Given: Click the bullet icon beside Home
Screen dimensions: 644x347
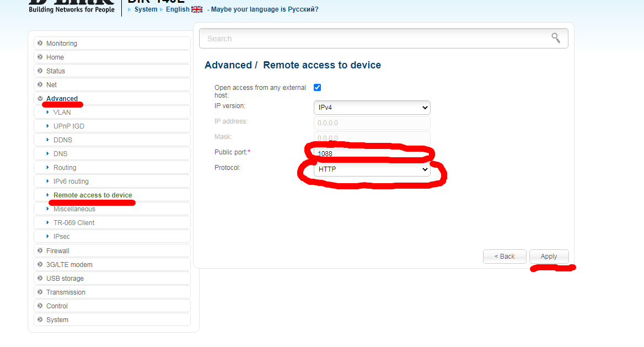Looking at the screenshot, I should click(x=40, y=57).
